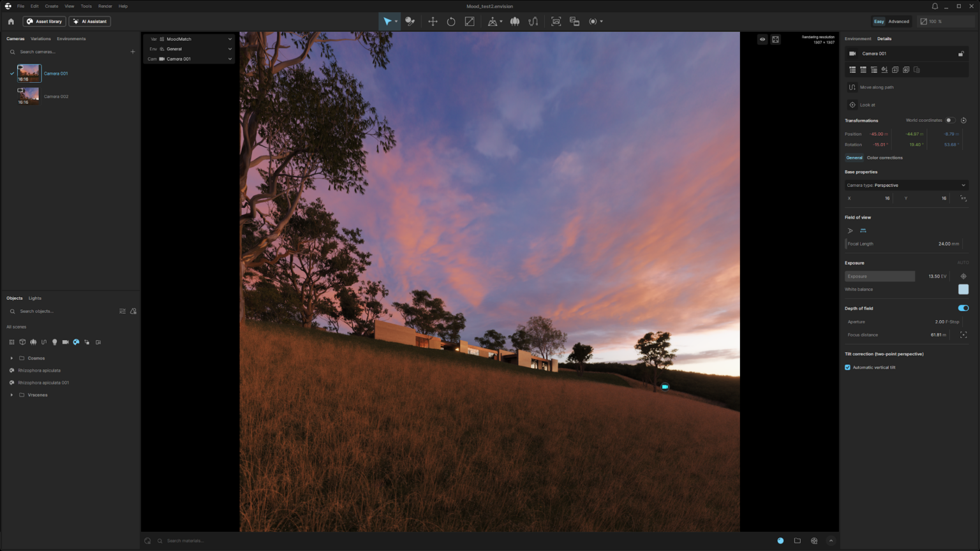Filter objects list by lights bulb icon
The height and width of the screenshot is (551, 980).
[x=55, y=342]
